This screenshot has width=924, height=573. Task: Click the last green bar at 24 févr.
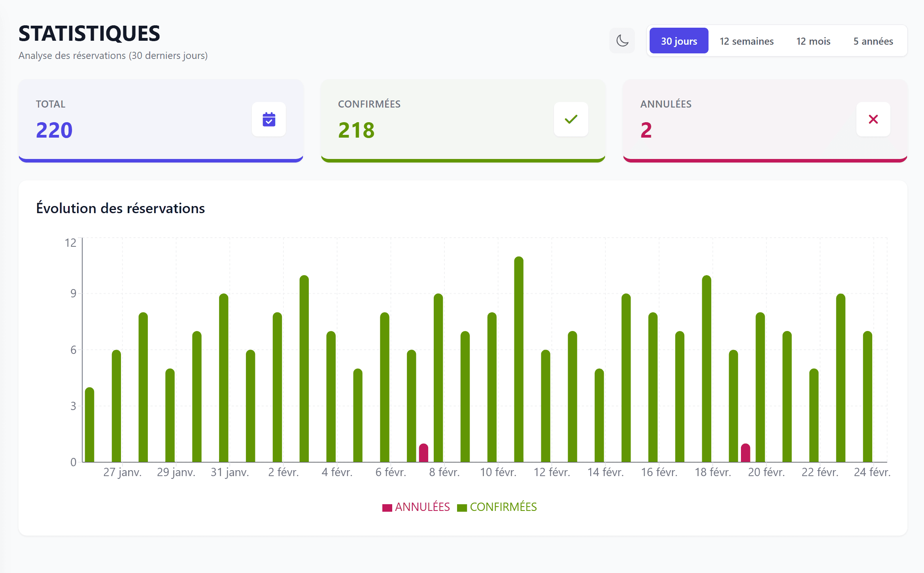[x=867, y=397]
